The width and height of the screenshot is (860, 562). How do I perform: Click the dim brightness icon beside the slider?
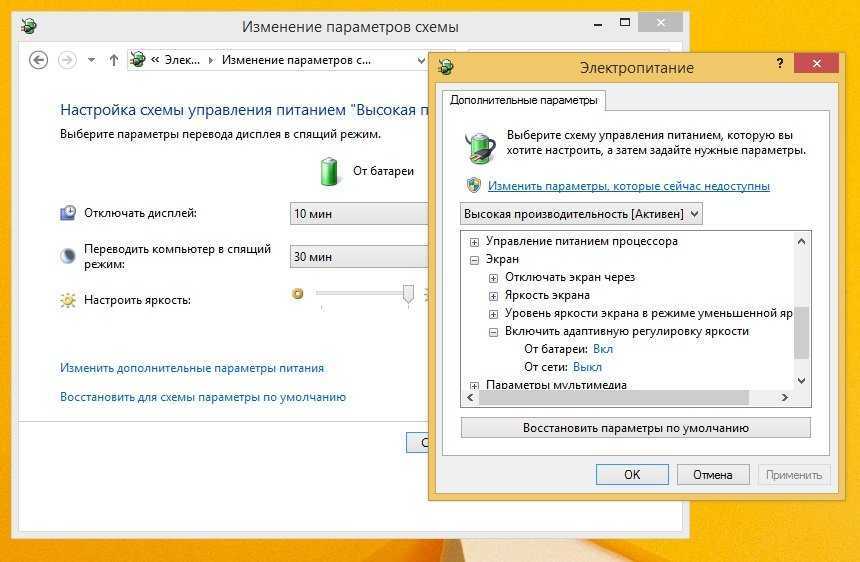298,294
